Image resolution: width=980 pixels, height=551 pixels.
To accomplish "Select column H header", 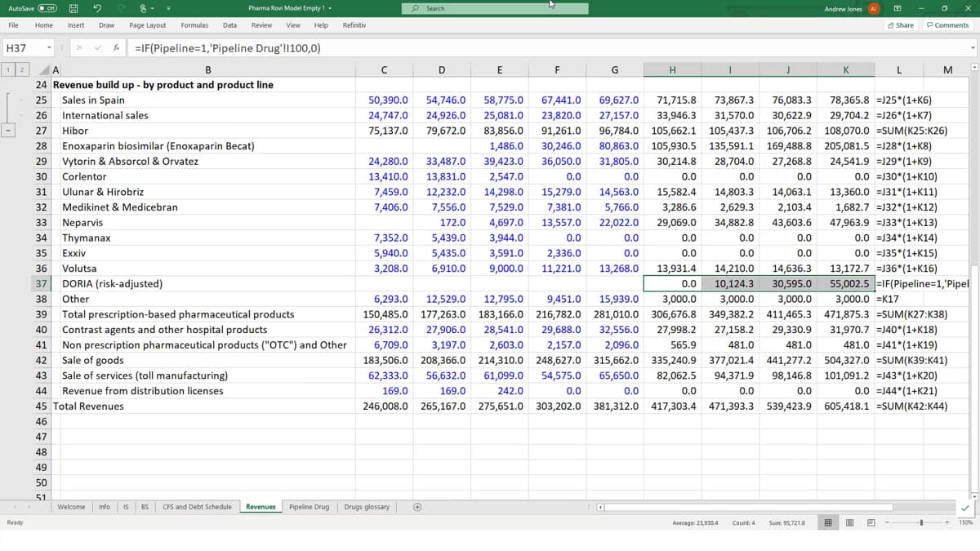I will tap(672, 69).
